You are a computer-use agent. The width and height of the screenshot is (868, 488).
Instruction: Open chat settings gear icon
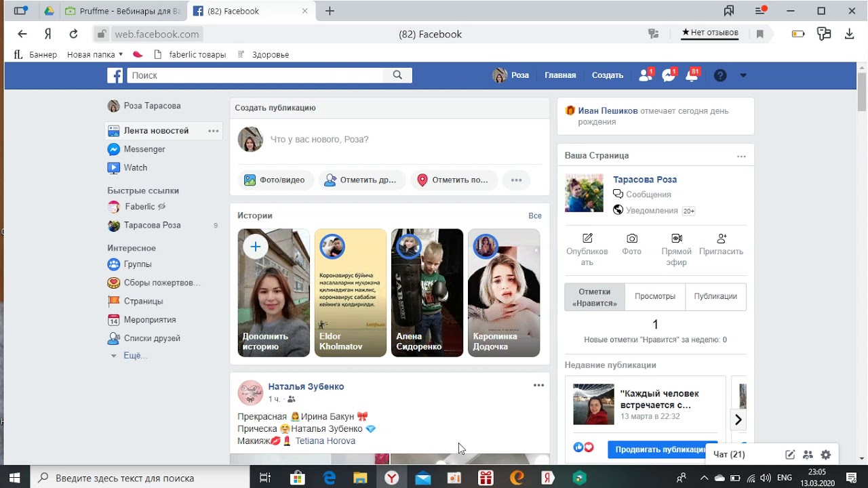[x=825, y=455]
